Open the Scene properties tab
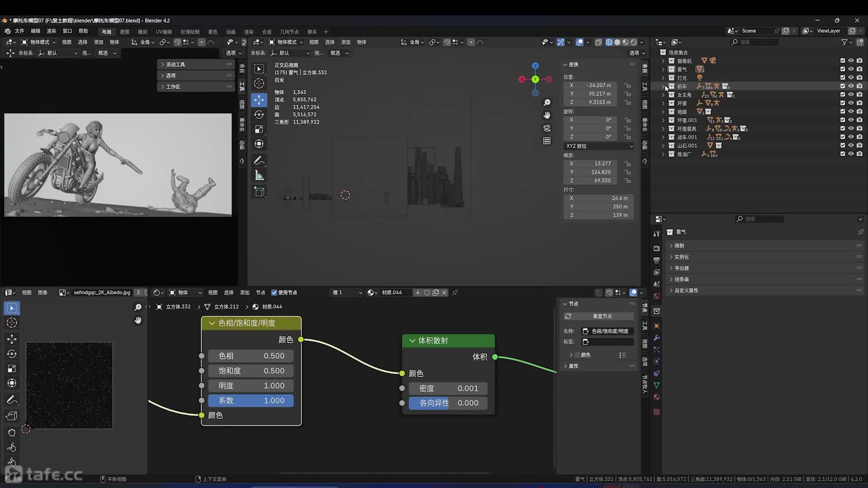The width and height of the screenshot is (868, 488). (x=656, y=284)
